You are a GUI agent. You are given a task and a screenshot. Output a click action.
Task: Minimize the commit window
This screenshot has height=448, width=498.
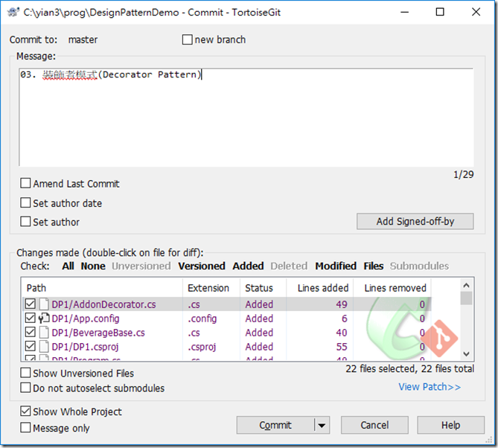coord(405,13)
